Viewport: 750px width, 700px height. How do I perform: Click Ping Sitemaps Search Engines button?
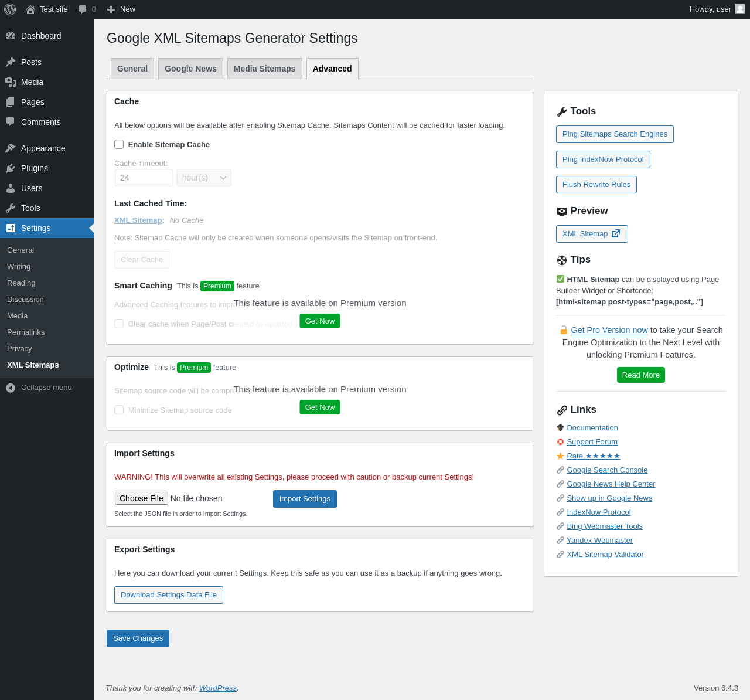pos(615,134)
